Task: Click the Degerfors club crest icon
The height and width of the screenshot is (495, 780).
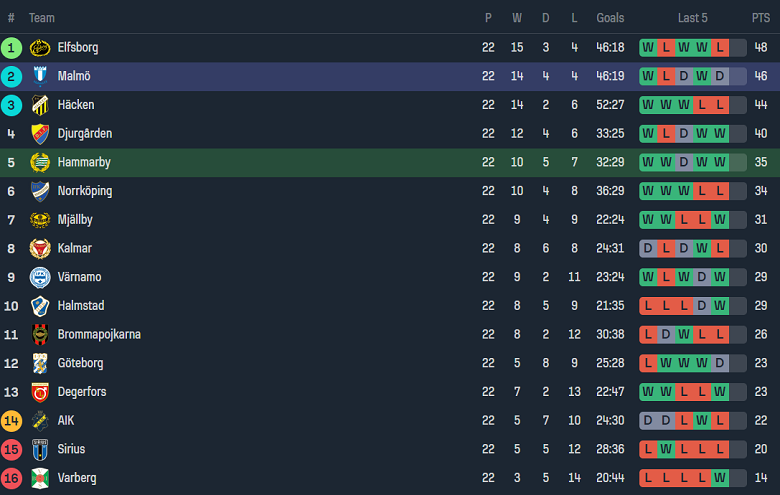Action: click(x=40, y=392)
